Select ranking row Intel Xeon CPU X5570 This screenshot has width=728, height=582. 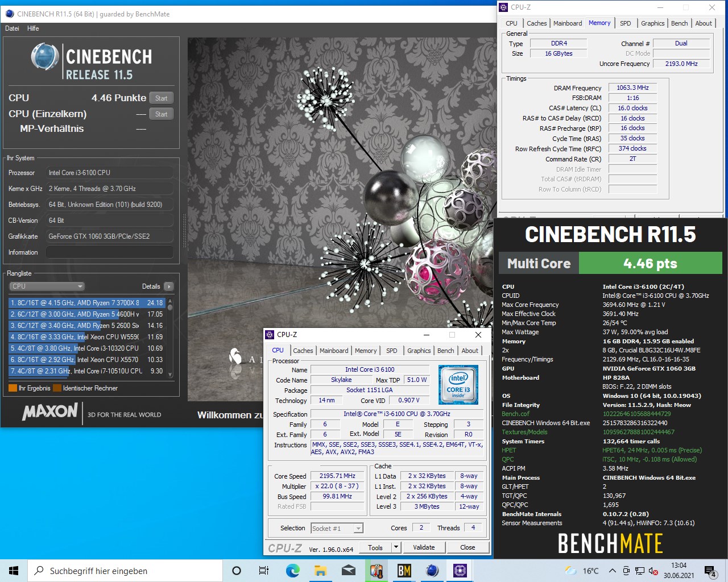tap(86, 360)
